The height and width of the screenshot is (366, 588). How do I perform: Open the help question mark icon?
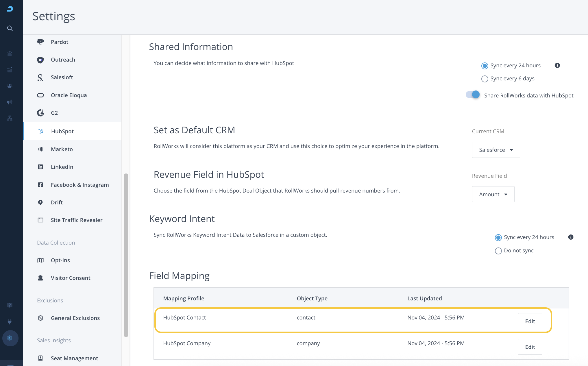pyautogui.click(x=10, y=305)
